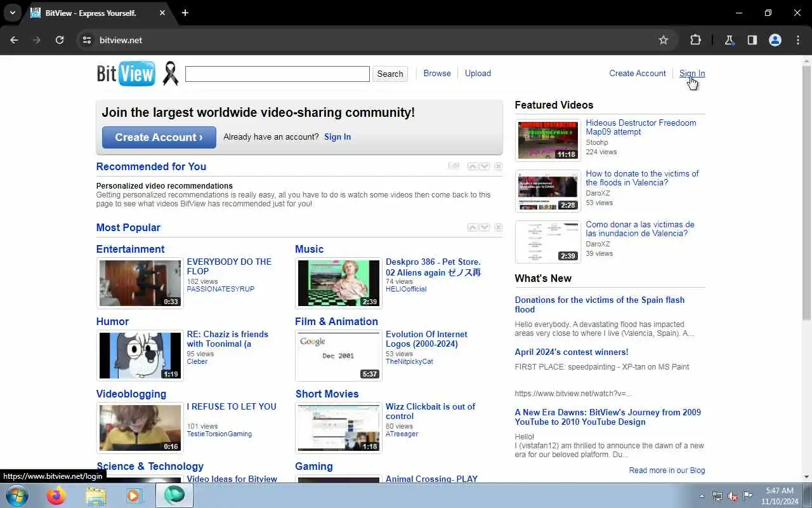Click Read more in our Blog
Image resolution: width=812 pixels, height=508 pixels.
[667, 471]
